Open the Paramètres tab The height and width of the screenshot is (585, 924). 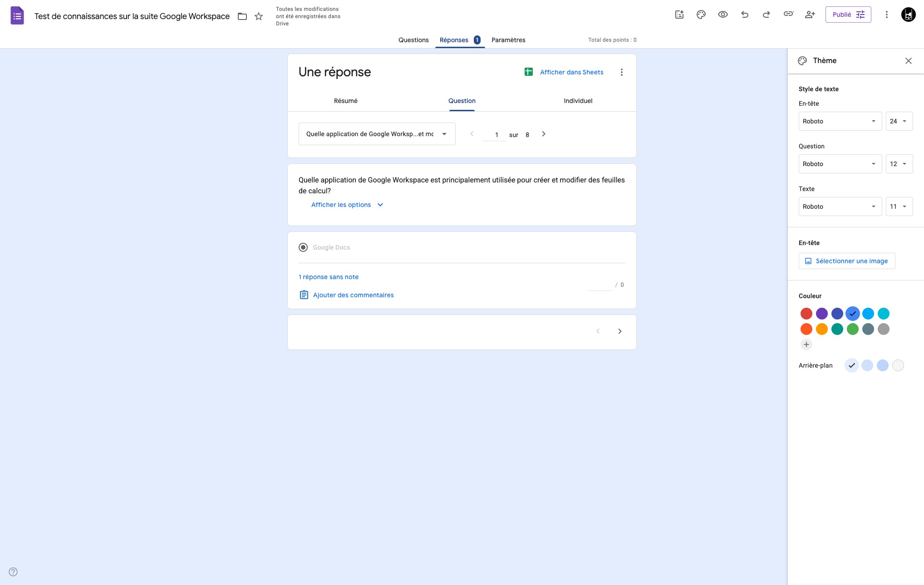[x=508, y=40]
